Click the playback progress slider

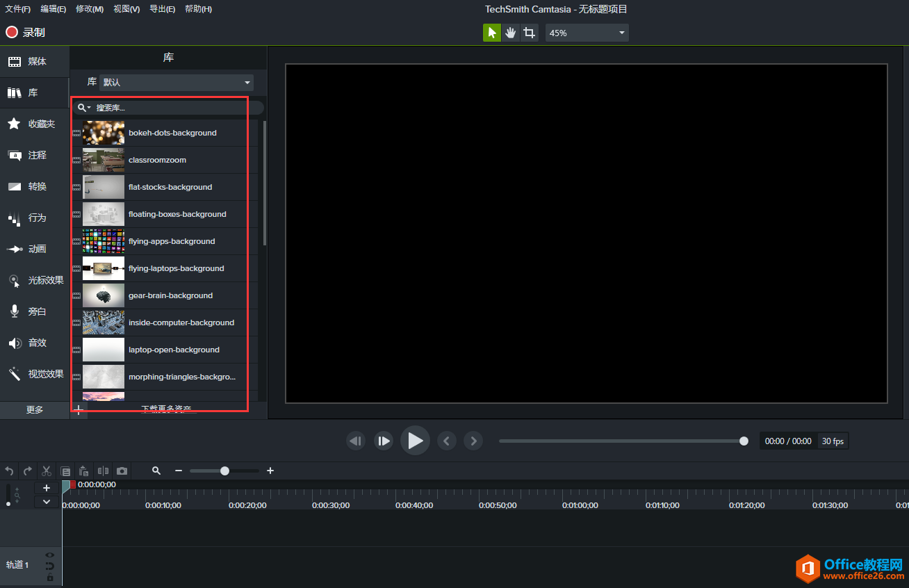pyautogui.click(x=623, y=441)
